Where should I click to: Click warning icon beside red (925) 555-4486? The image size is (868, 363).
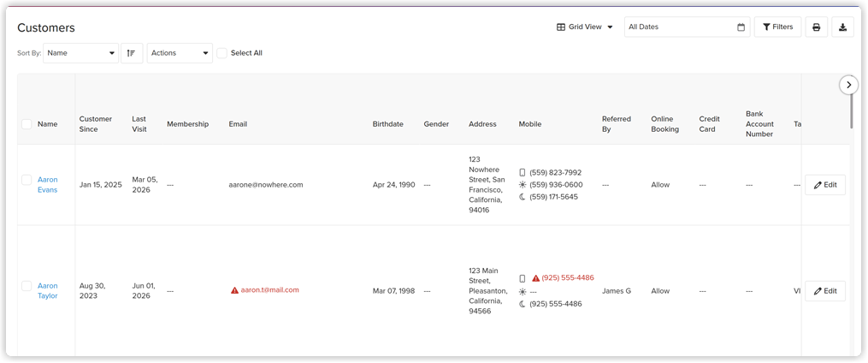point(536,277)
